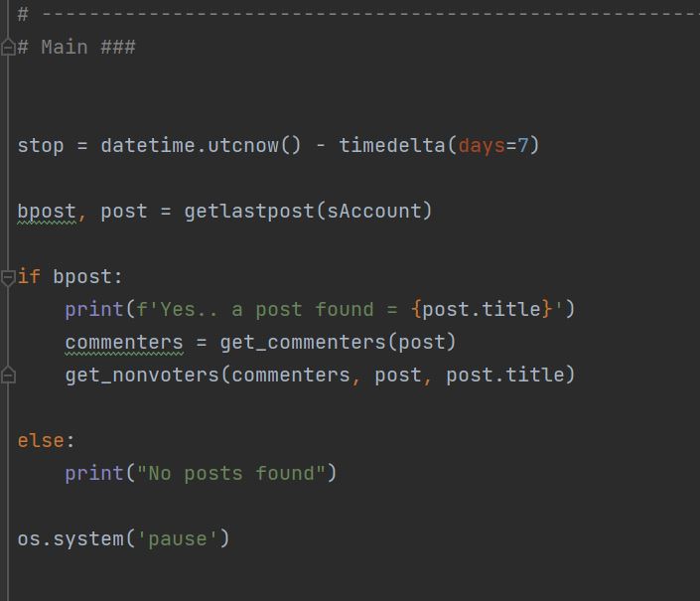Click the underlined 'bpost' variable warning

coord(47,213)
